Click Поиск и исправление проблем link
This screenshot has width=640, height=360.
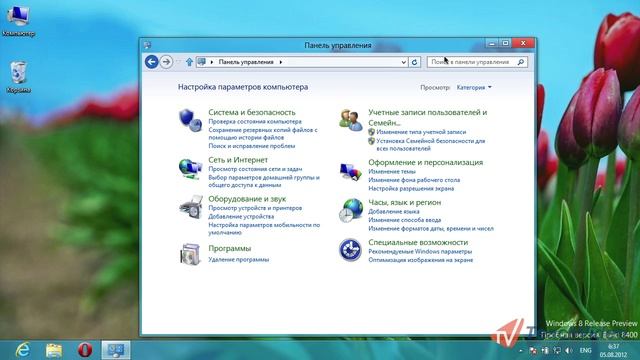(x=252, y=146)
